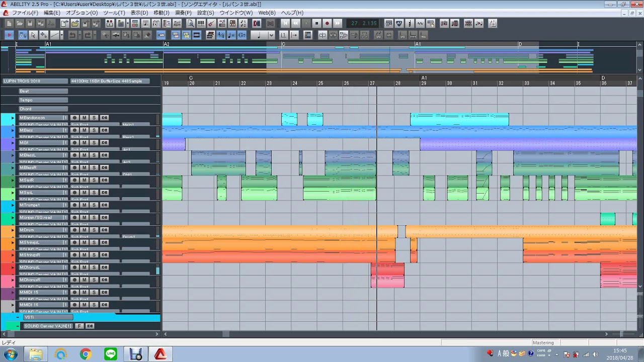
Task: Click the Chord track label
Action: pos(43,109)
